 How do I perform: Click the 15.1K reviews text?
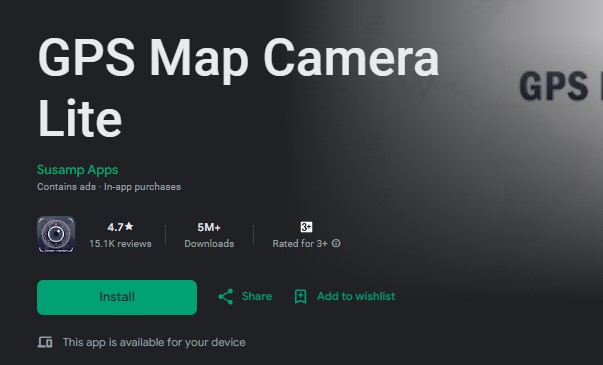click(x=120, y=244)
